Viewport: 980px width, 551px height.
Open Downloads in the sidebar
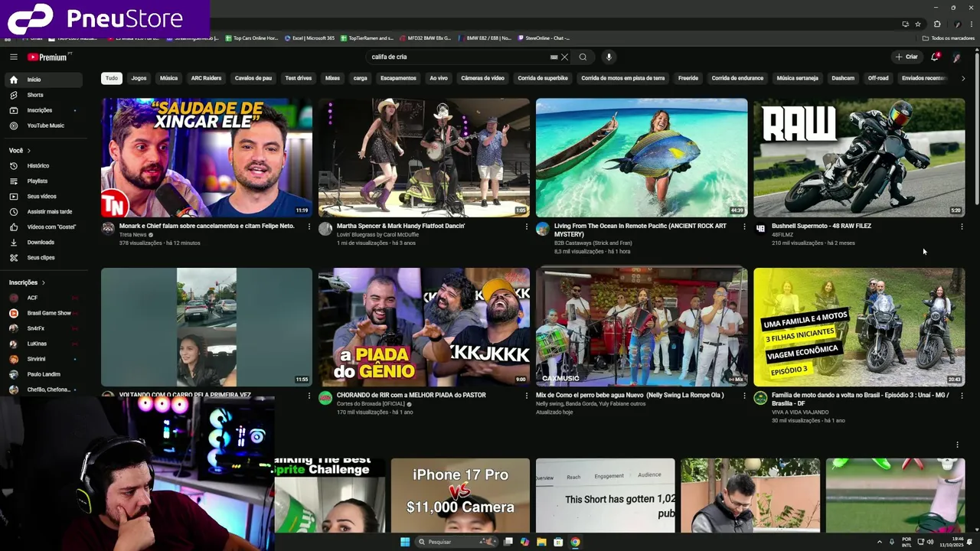44,242
